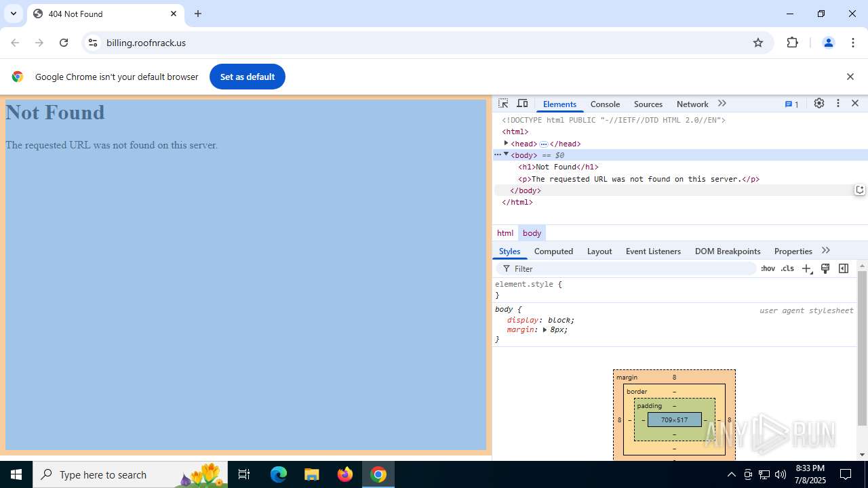868x488 pixels.
Task: Click the 709×517 content box in box model
Action: 674,420
